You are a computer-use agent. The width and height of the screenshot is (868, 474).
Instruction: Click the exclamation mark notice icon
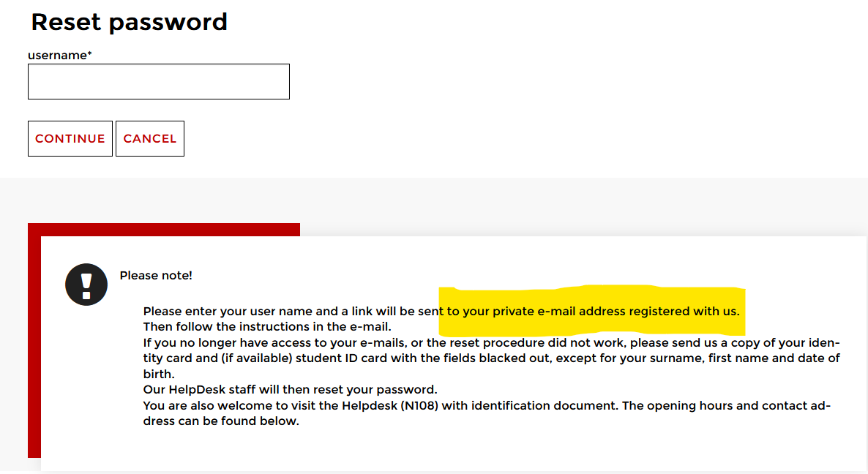(x=86, y=284)
